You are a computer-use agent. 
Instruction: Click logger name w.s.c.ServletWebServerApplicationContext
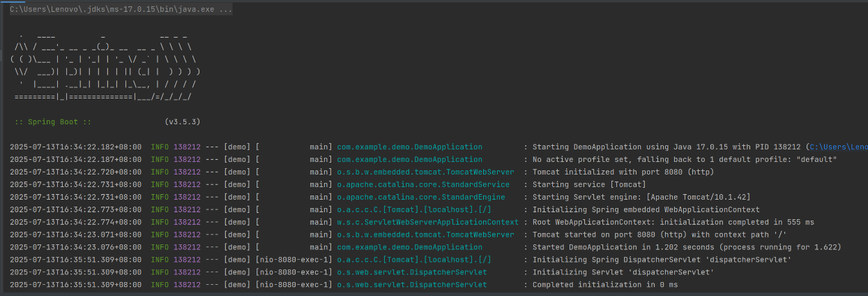tap(427, 223)
